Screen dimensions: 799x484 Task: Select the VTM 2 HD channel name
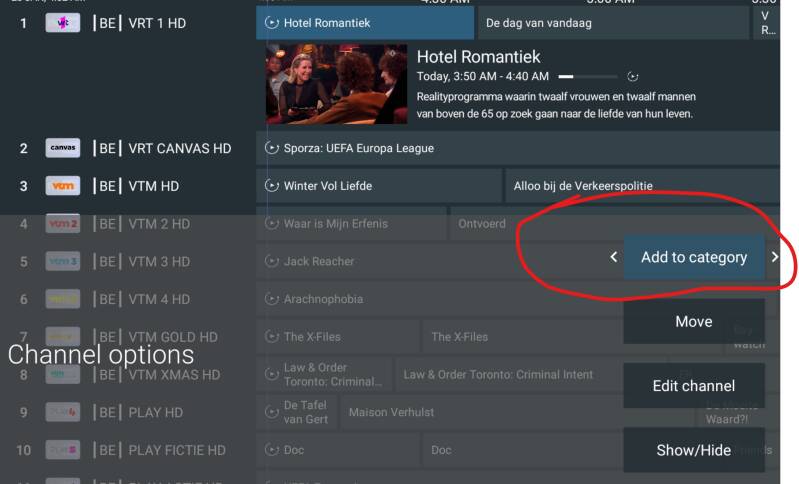[159, 224]
